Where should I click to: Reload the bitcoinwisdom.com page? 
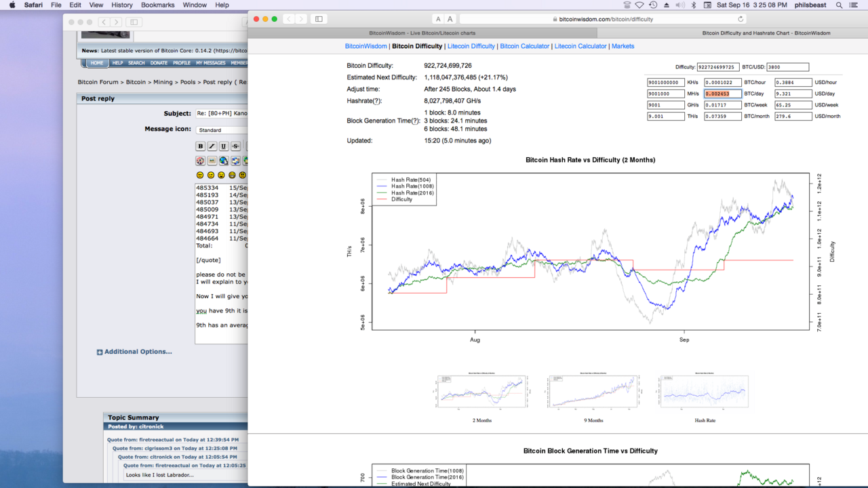(741, 19)
